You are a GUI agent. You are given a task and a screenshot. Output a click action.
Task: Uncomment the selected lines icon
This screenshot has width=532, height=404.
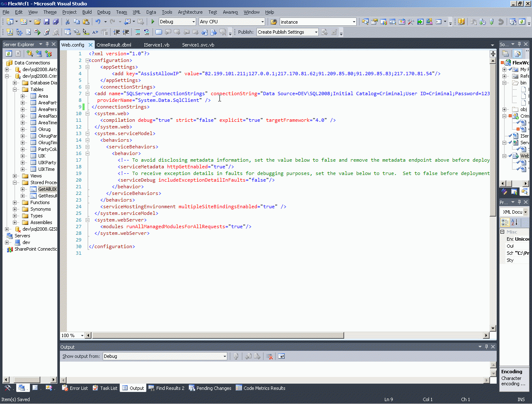tap(147, 32)
